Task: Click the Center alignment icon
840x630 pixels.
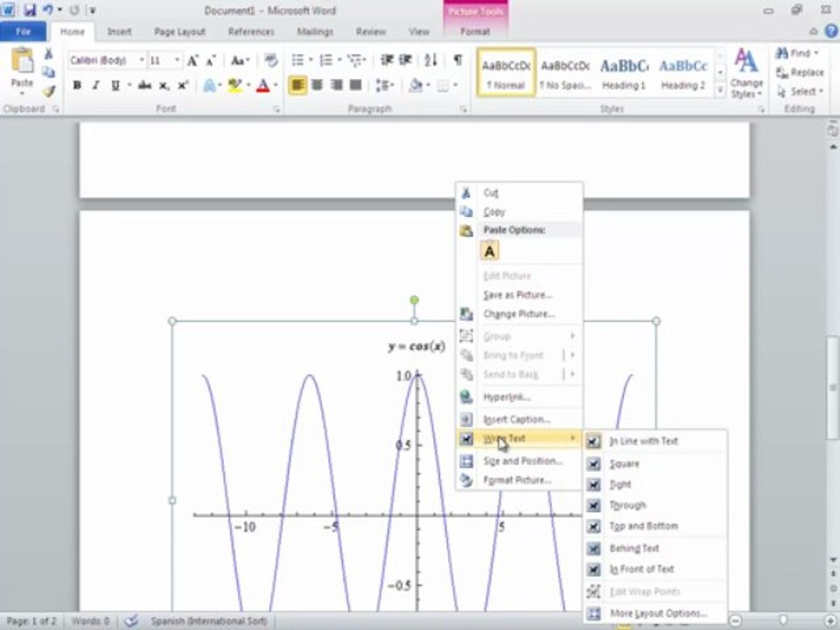Action: point(317,85)
